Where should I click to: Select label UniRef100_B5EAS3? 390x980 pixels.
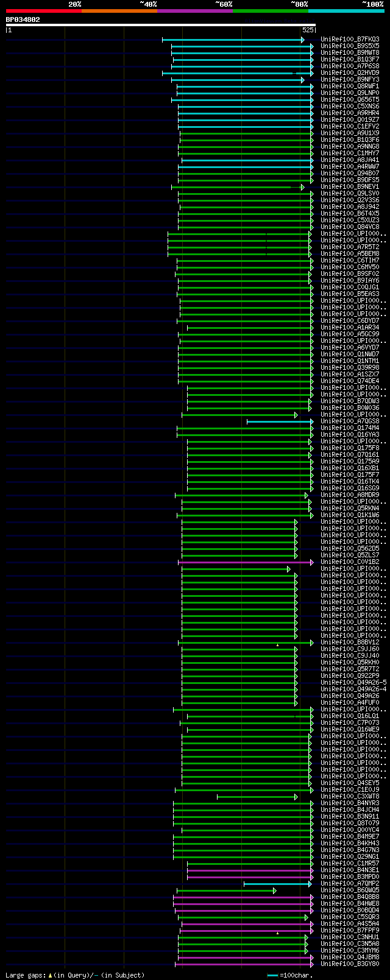tap(350, 294)
